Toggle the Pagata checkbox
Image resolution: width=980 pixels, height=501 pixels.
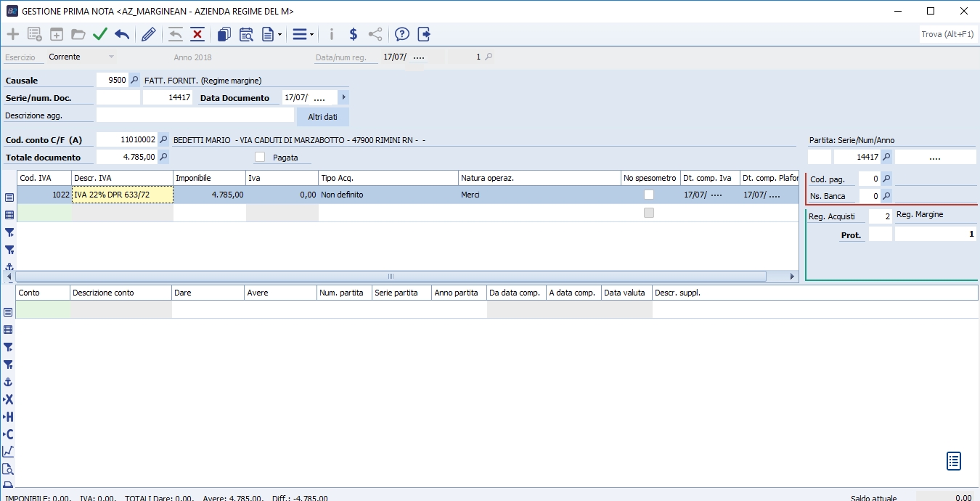coord(260,158)
